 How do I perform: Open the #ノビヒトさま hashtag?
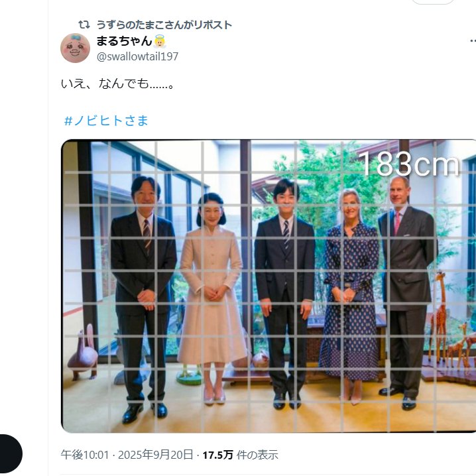point(106,121)
